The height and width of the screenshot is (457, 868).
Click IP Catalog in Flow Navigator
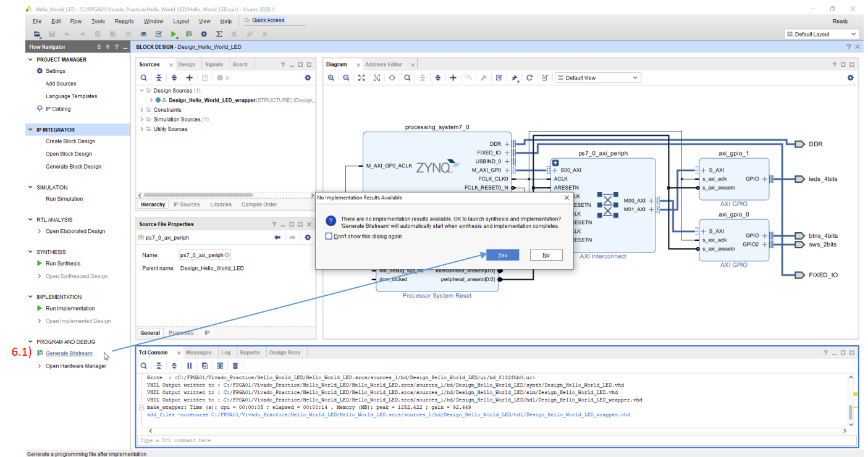coord(58,109)
